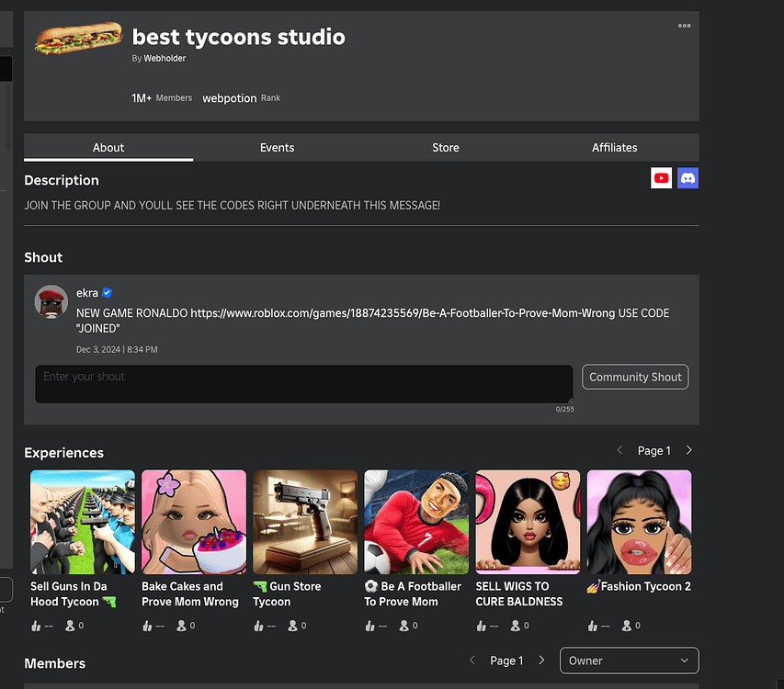Screen dimensions: 784x689
Task: Switch to the About tab
Action: point(108,147)
